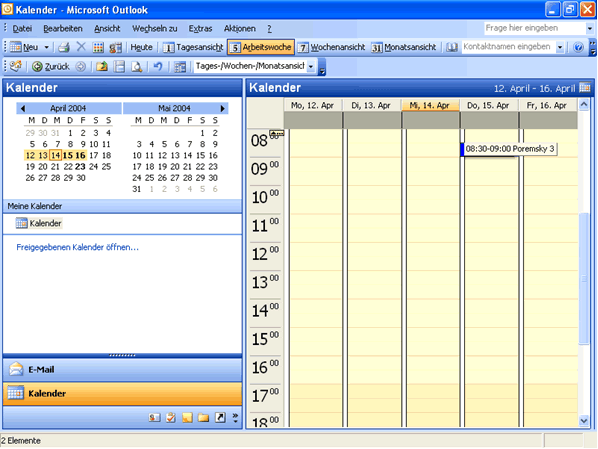The image size is (598, 449).
Task: Select Kalender under Meine Kalender
Action: click(39, 223)
